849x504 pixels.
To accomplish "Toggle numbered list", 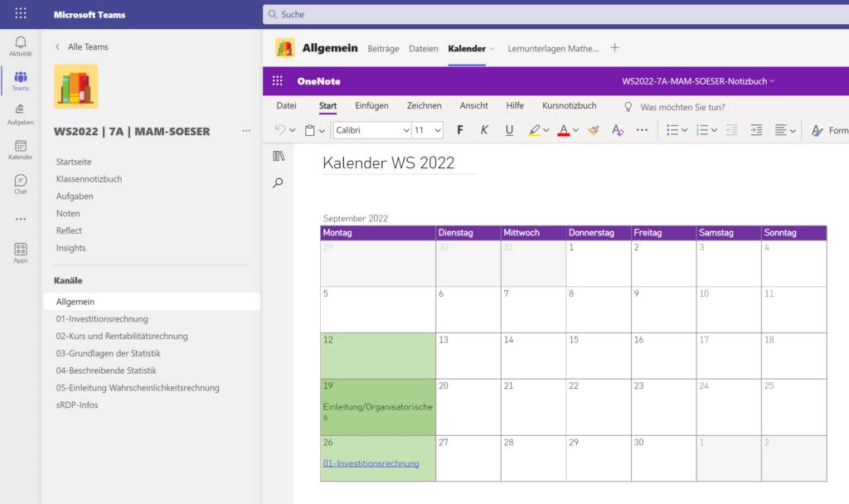I will click(x=701, y=130).
